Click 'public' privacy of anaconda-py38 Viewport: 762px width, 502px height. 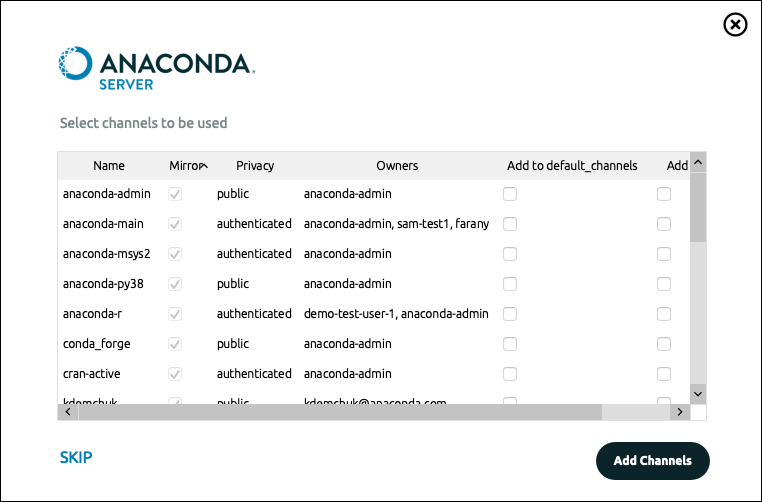click(233, 284)
